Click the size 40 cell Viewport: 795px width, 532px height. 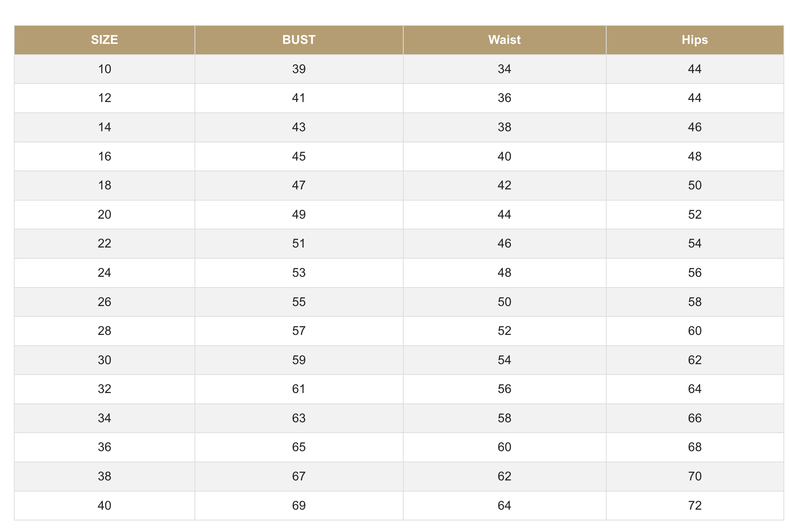[104, 506]
